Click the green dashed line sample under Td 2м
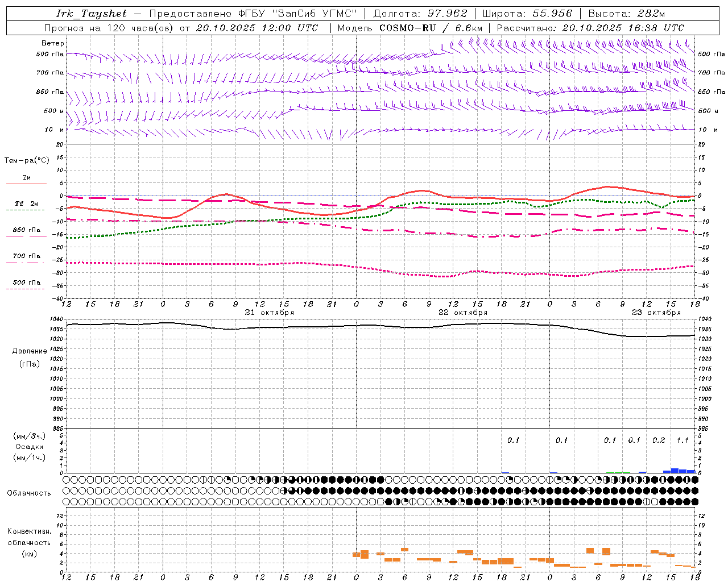 coord(26,210)
